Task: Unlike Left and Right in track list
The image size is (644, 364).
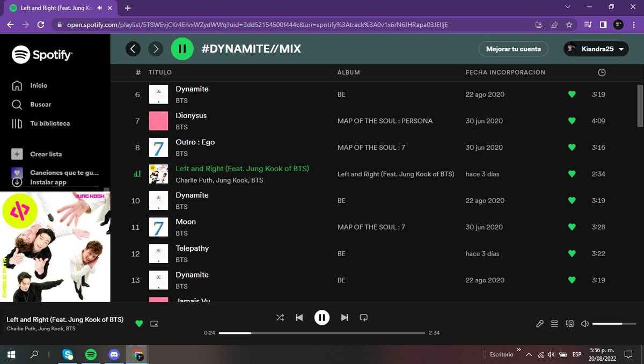Action: [572, 174]
